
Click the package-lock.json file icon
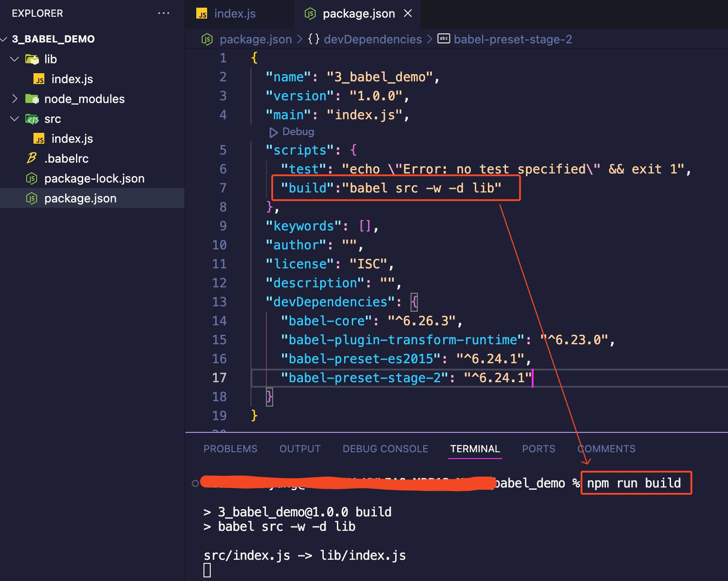tap(32, 178)
